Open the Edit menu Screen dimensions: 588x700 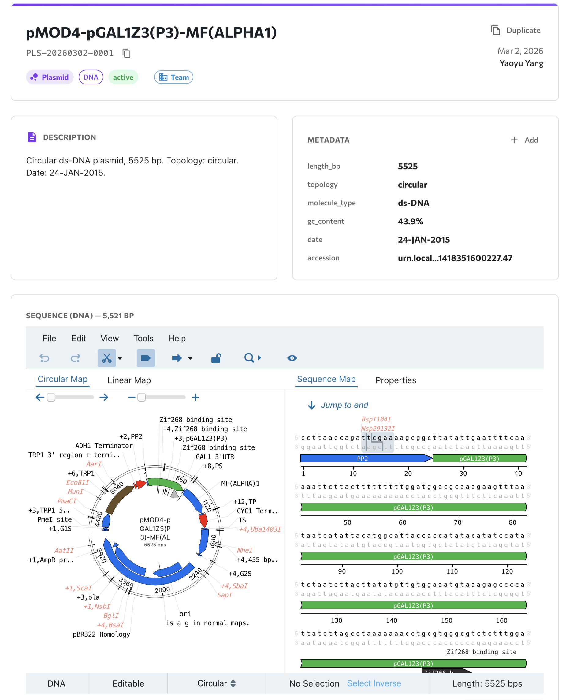[x=78, y=338]
